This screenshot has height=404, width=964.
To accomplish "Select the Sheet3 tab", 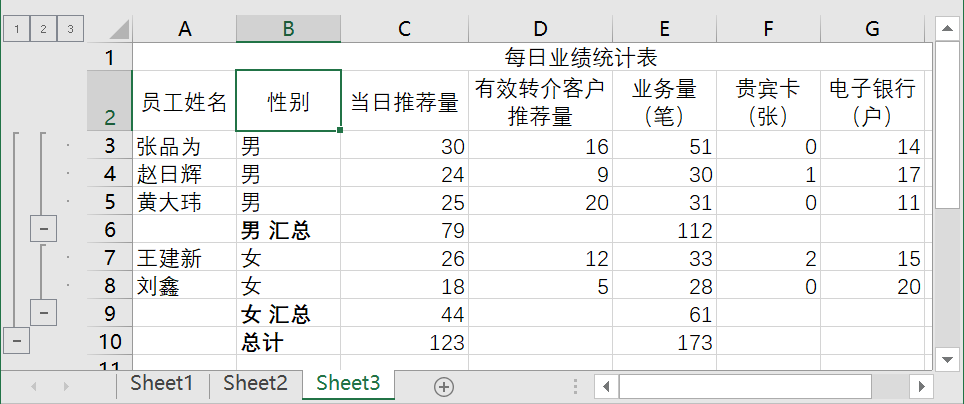I will click(348, 383).
